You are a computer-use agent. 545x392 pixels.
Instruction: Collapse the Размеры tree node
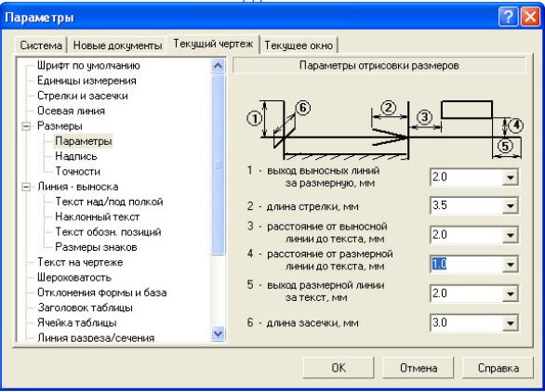coord(26,126)
